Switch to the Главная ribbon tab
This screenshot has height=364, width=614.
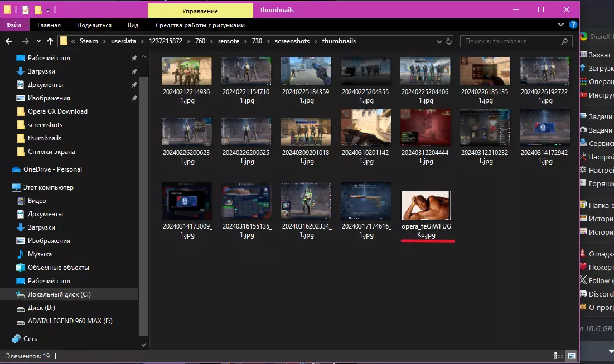[x=49, y=25]
